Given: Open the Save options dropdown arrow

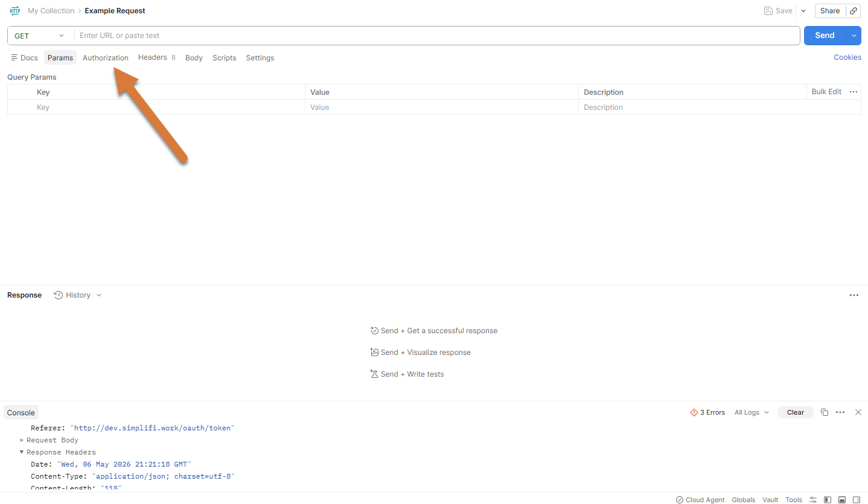Looking at the screenshot, I should pyautogui.click(x=803, y=11).
